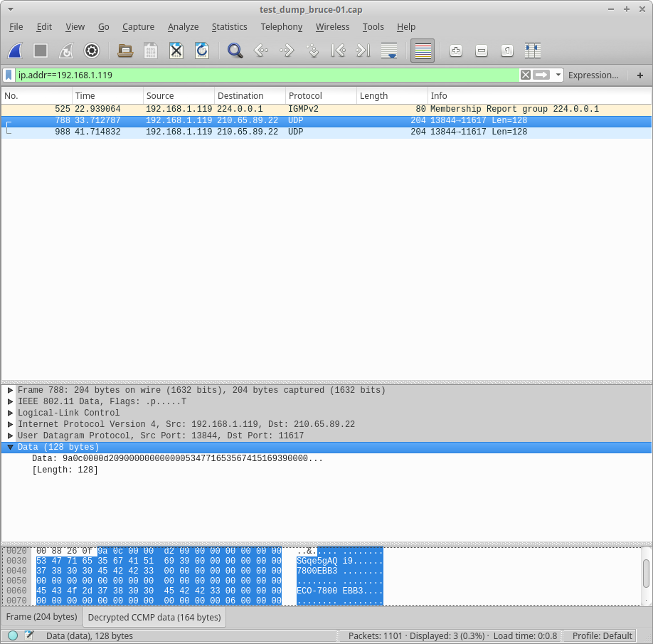
Task: Open a capture file
Action: point(125,51)
